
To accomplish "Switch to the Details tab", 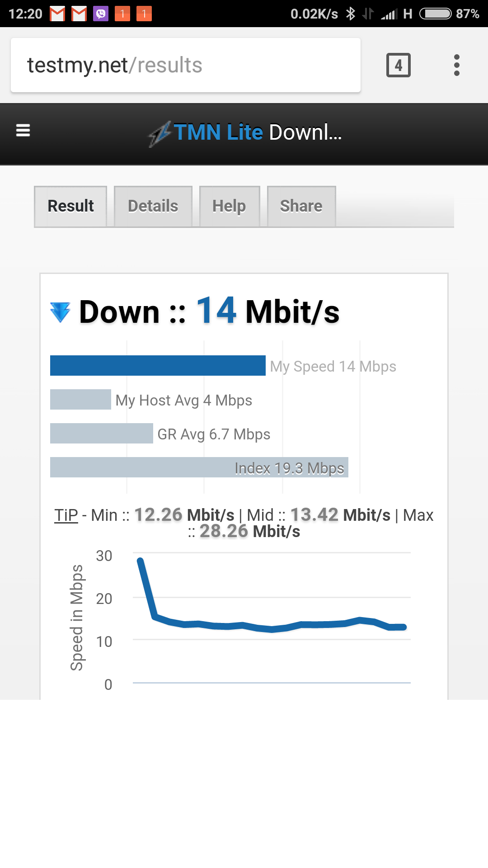I will coord(153,206).
